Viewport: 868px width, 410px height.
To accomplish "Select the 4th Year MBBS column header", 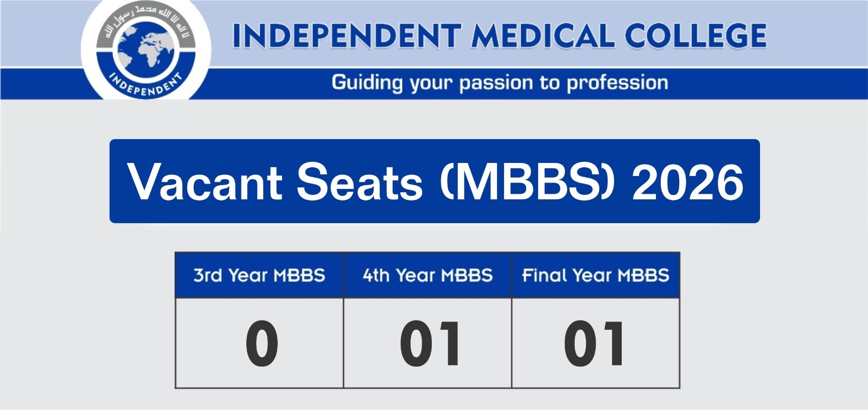I will click(427, 275).
